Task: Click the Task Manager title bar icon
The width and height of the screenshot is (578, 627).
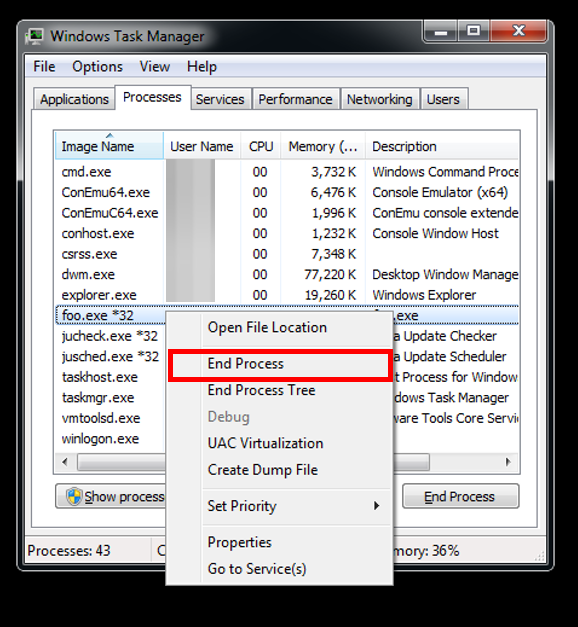Action: point(34,36)
